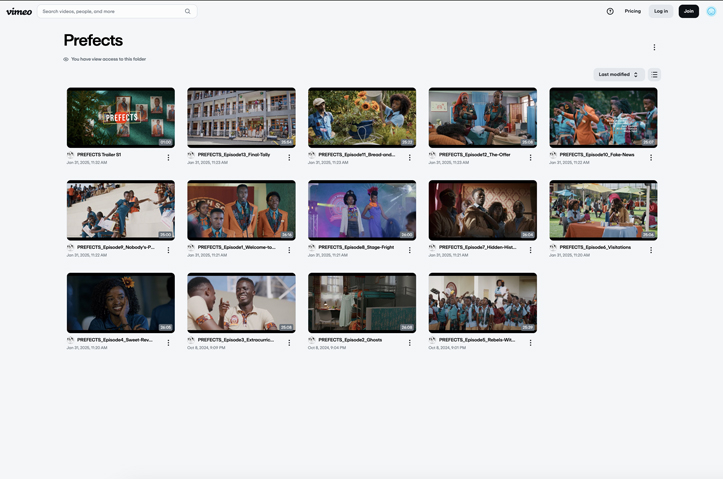
Task: Switch to list view layout
Action: point(654,75)
